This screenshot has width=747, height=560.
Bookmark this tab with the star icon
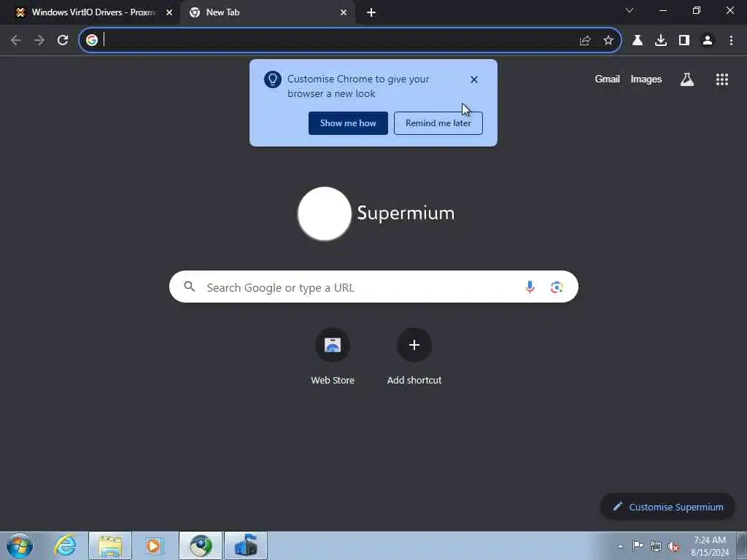[x=608, y=41]
